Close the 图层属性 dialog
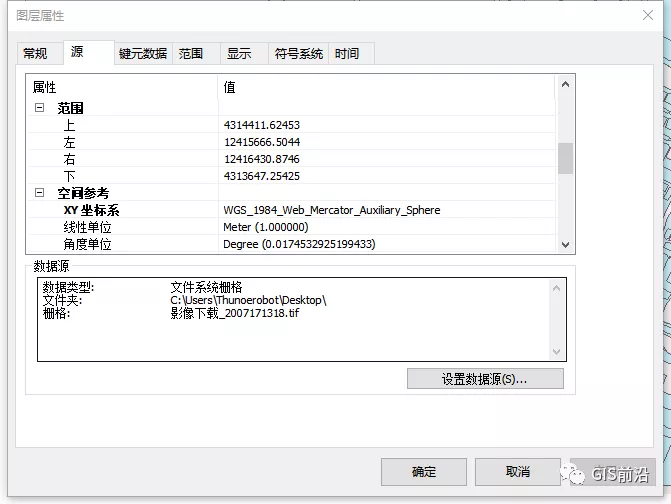This screenshot has height=504, width=671. point(648,15)
